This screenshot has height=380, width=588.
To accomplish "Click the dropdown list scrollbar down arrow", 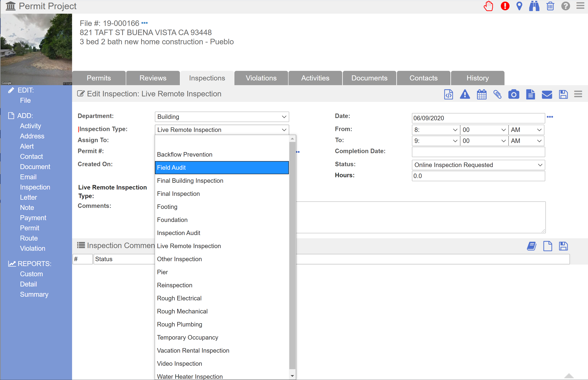I will [292, 376].
